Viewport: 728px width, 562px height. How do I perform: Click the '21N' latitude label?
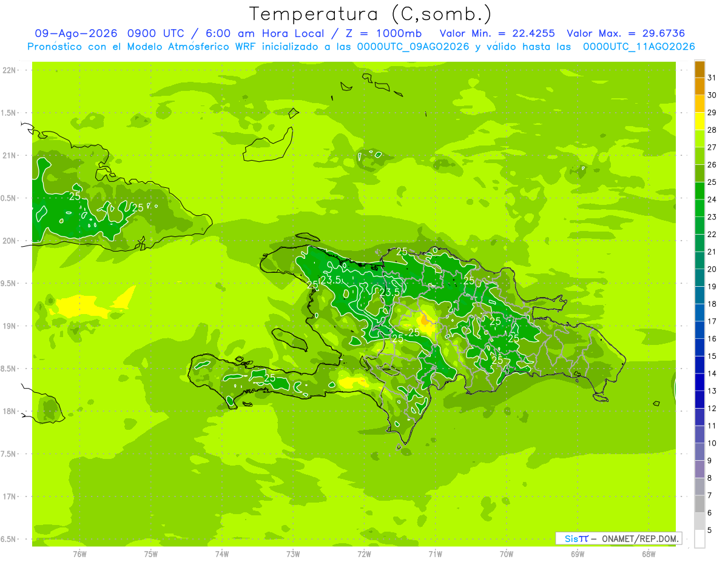pos(9,155)
